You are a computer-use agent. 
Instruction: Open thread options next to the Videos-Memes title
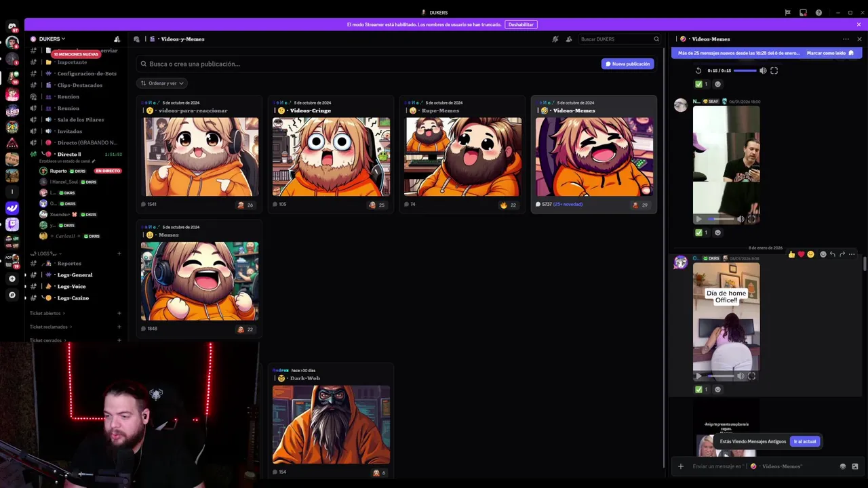click(x=846, y=39)
